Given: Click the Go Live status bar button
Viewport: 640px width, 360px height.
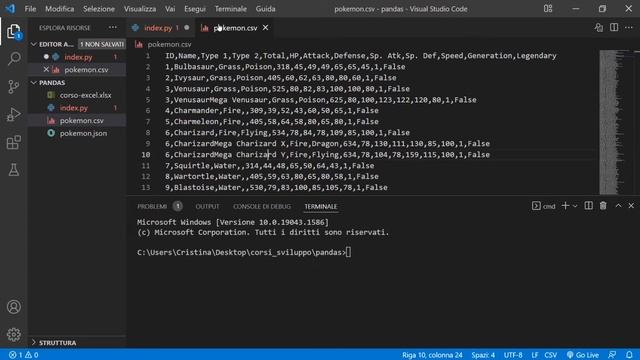Looking at the screenshot, I should coord(583,355).
